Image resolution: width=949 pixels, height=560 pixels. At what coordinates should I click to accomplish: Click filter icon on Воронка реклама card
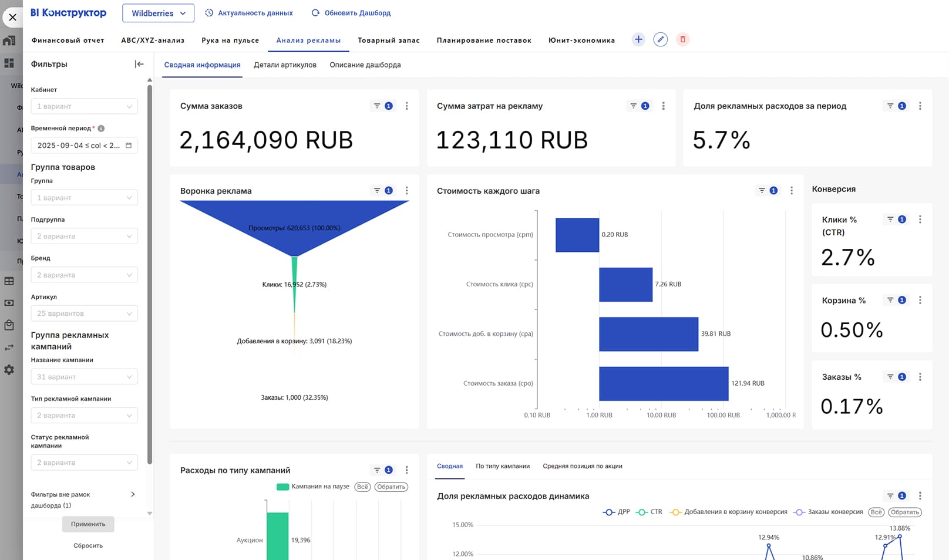click(377, 191)
